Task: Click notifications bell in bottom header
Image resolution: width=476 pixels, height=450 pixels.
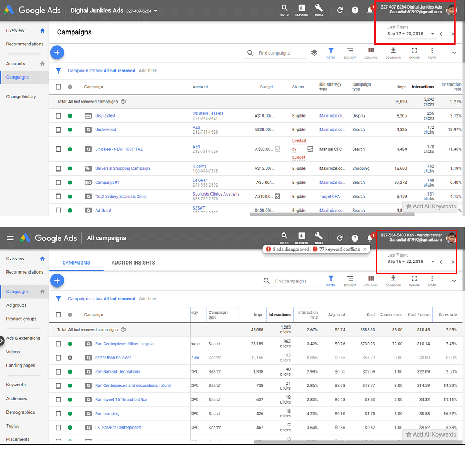Action: point(370,238)
